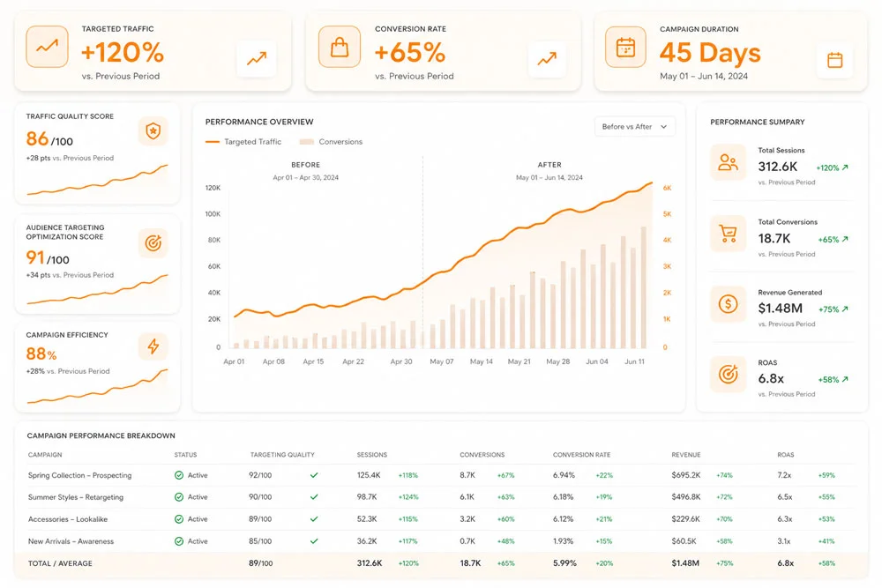This screenshot has width=882, height=588.
Task: Open Accessories – Lookalike campaign
Action: click(x=68, y=519)
